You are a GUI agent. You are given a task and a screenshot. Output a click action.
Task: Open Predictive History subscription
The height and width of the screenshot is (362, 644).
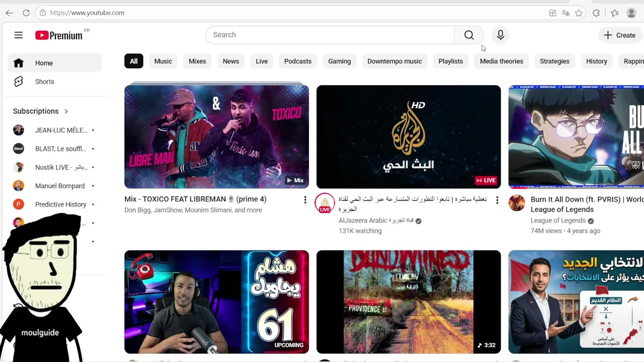tap(55, 205)
